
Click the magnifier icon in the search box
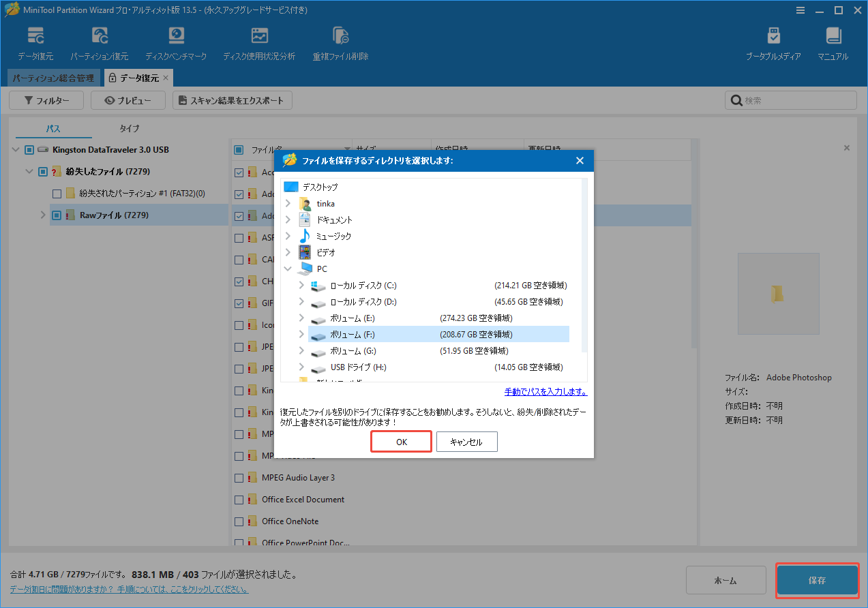[736, 100]
